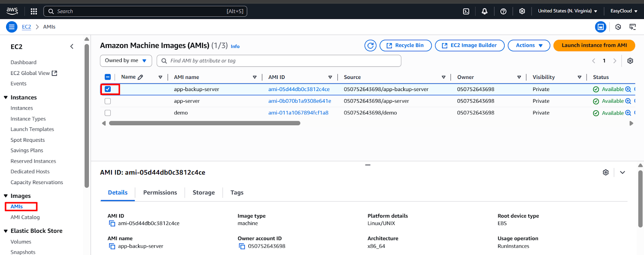Open the notifications bell
Screen dimensions: 644x255
tap(485, 11)
